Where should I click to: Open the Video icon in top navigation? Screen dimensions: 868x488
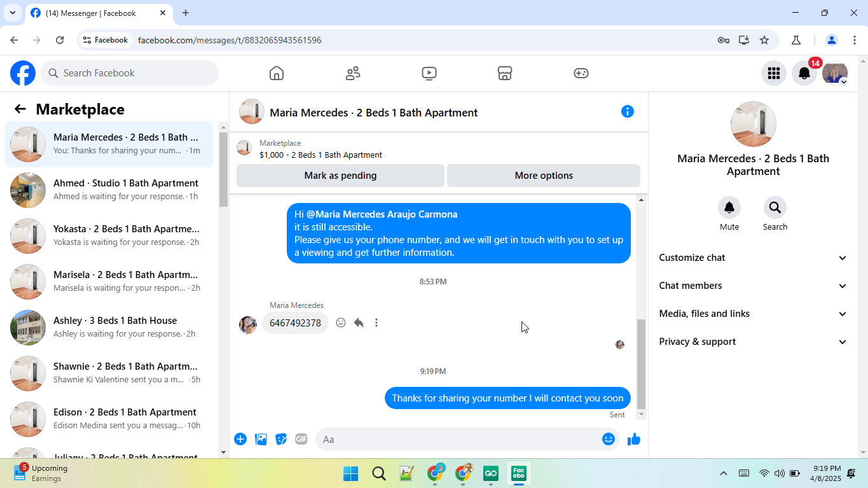pyautogui.click(x=429, y=73)
